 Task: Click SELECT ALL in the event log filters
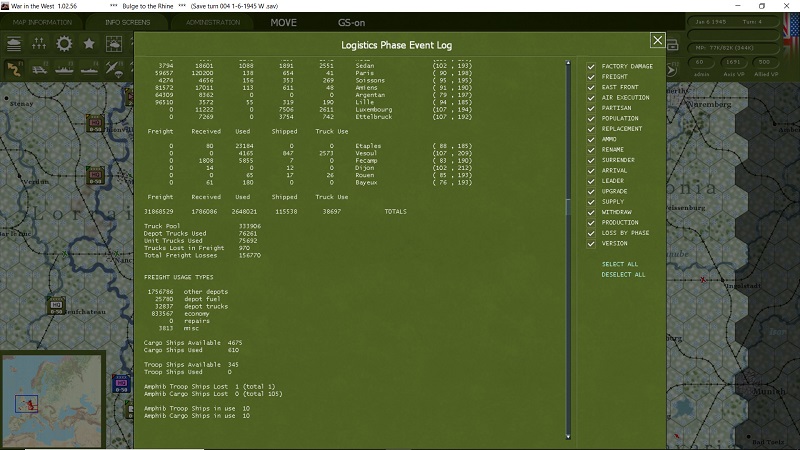619,264
